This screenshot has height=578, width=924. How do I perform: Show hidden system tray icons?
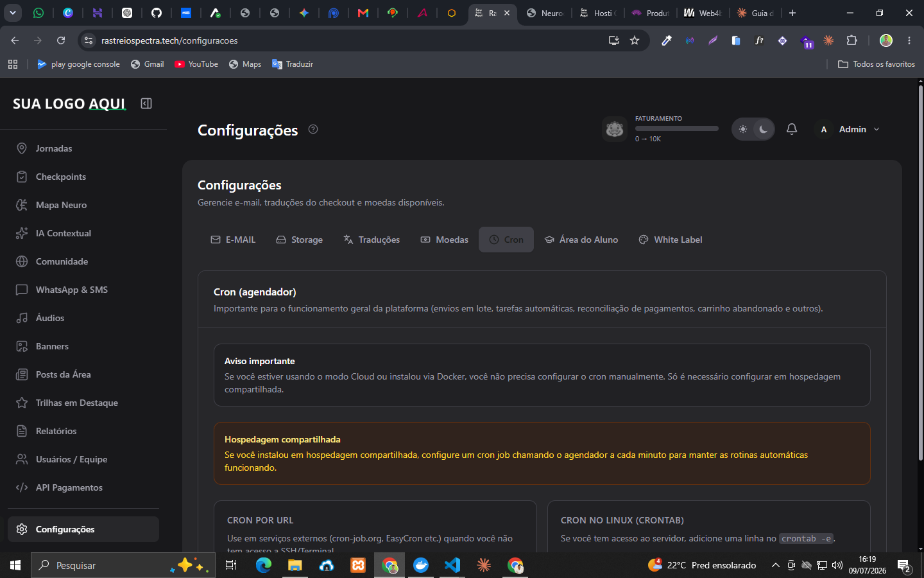[775, 565]
